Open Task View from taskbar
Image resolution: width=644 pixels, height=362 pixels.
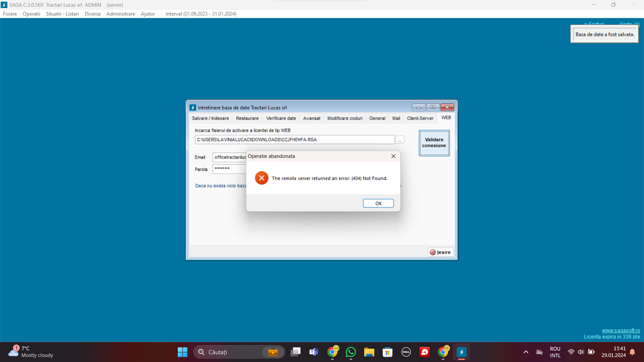click(296, 352)
